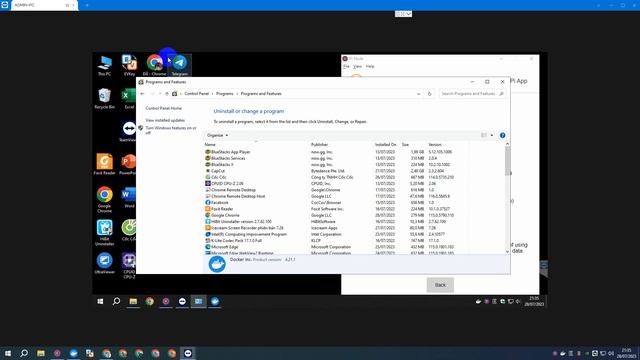This screenshot has width=640, height=360.
Task: Open Organize dropdown
Action: click(x=217, y=135)
